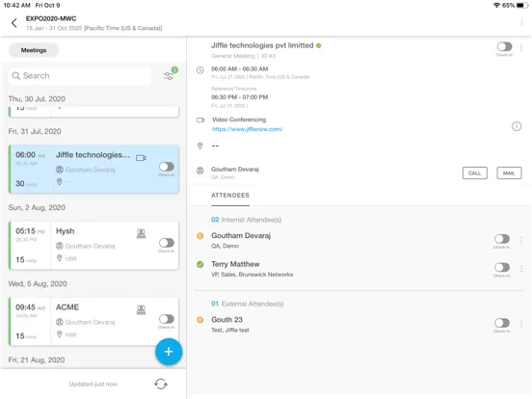Screen dimensions: 532x399
Task: Click into the Search field
Action: (x=80, y=76)
